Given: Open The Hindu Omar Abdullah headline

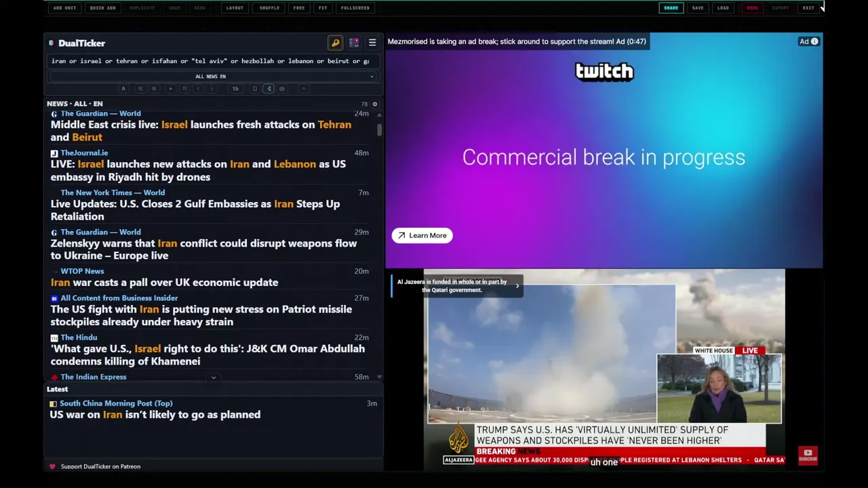Looking at the screenshot, I should pyautogui.click(x=208, y=355).
